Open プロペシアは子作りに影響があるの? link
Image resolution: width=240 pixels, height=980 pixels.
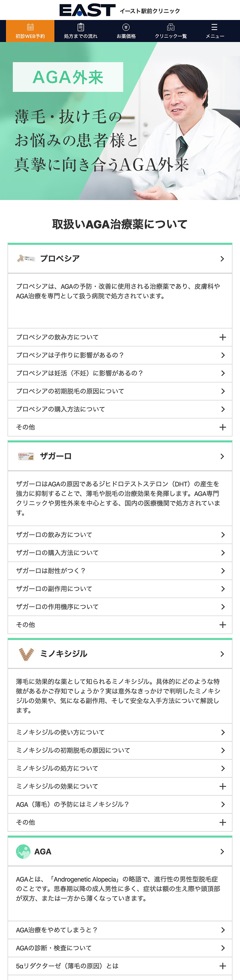(x=120, y=355)
